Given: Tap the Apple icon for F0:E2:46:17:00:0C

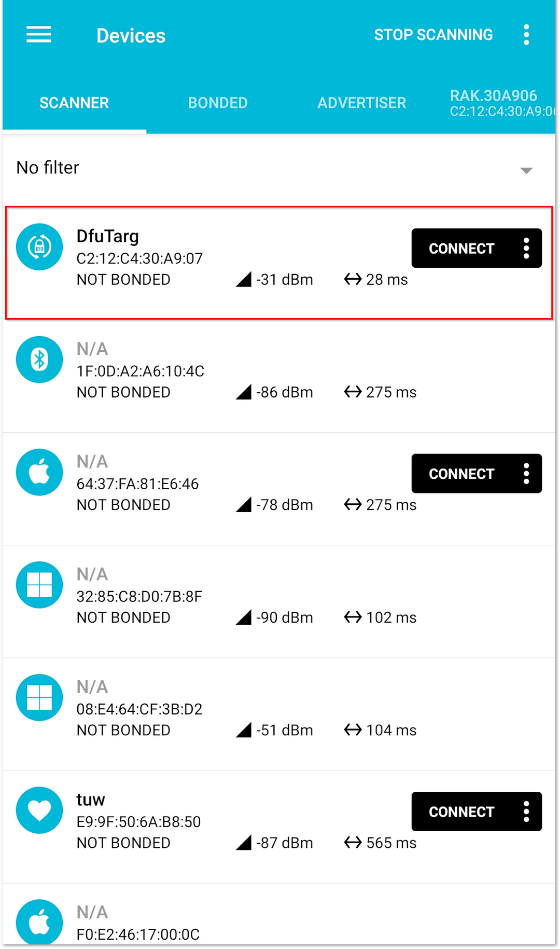Looking at the screenshot, I should 39,922.
